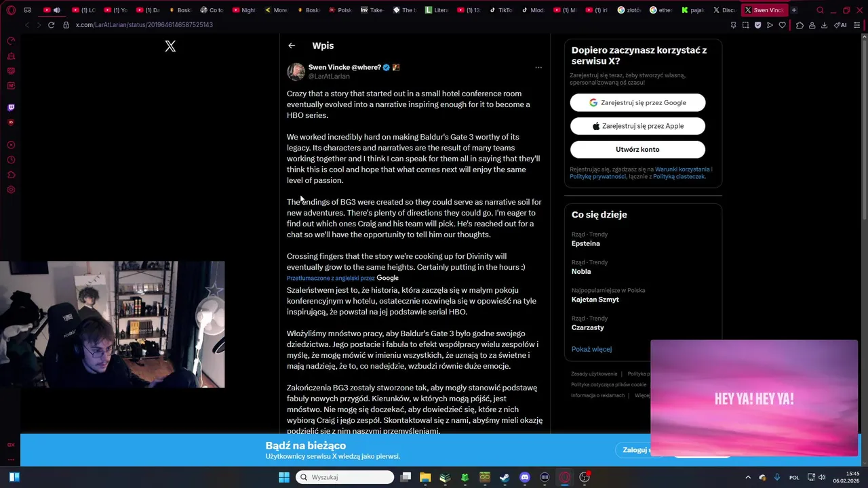
Task: Show hidden system tray icons
Action: click(x=748, y=477)
